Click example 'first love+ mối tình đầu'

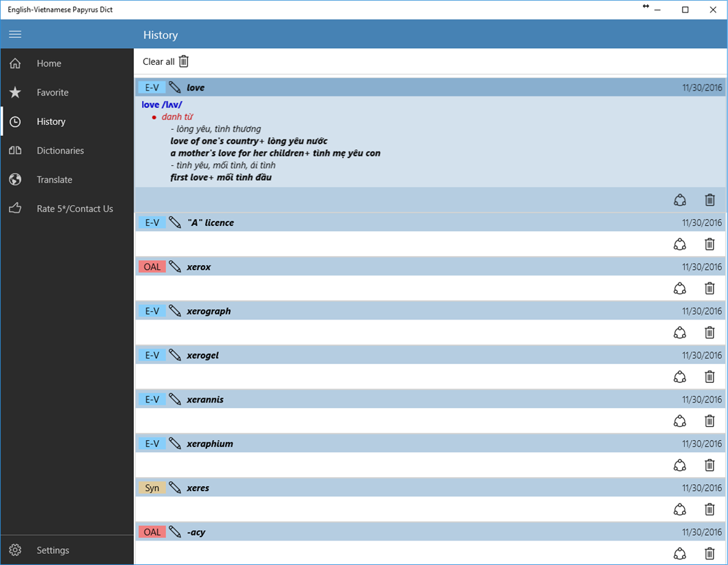(x=221, y=177)
